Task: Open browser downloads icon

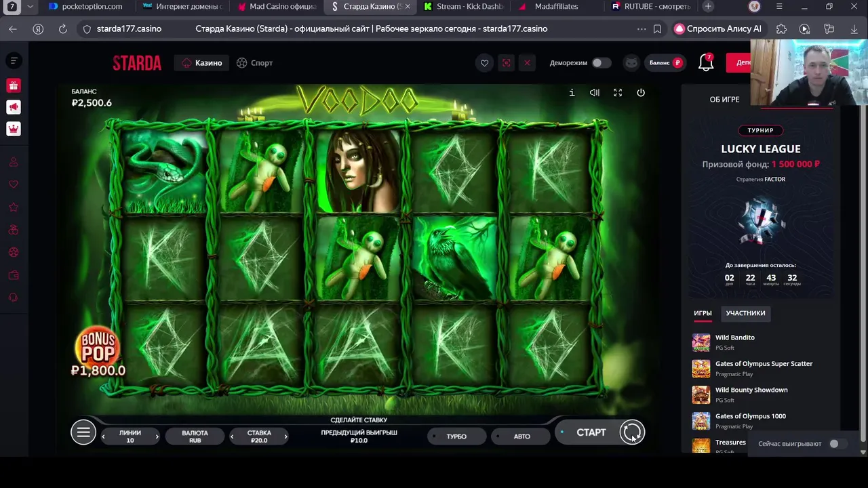Action: (854, 29)
